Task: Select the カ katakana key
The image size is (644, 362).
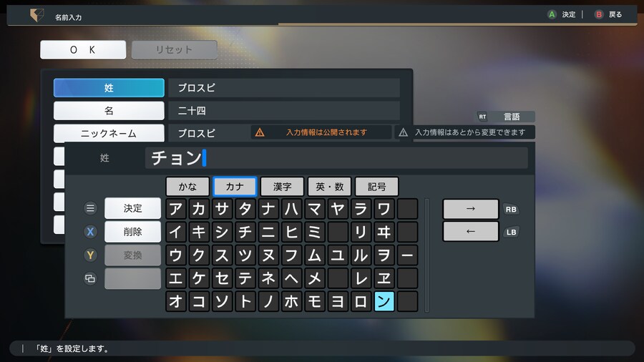Action: point(199,209)
